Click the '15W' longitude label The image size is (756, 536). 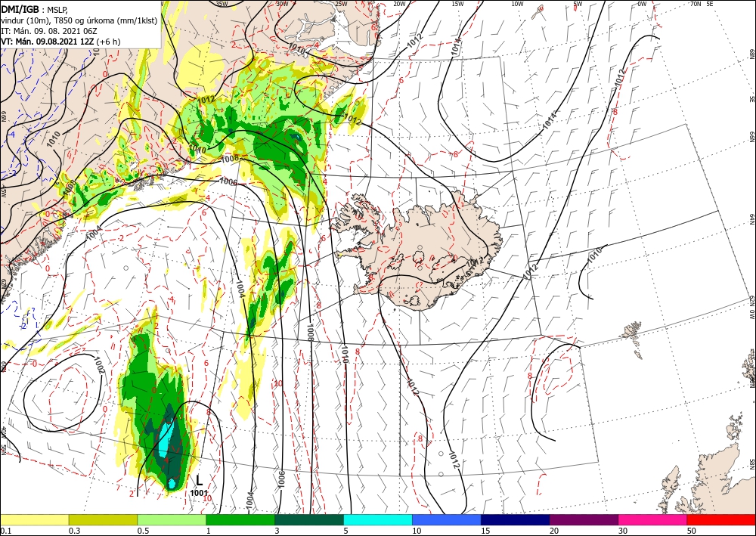click(457, 4)
